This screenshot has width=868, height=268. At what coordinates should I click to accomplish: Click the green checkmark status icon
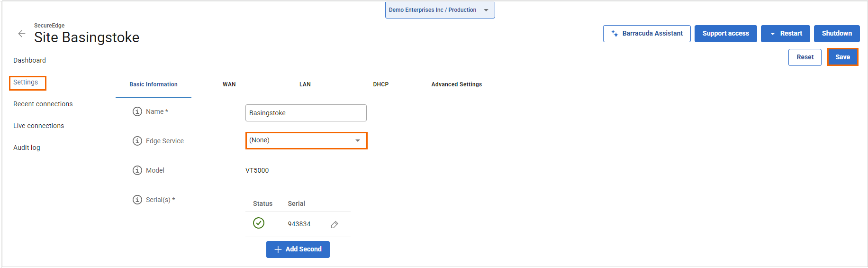[259, 223]
